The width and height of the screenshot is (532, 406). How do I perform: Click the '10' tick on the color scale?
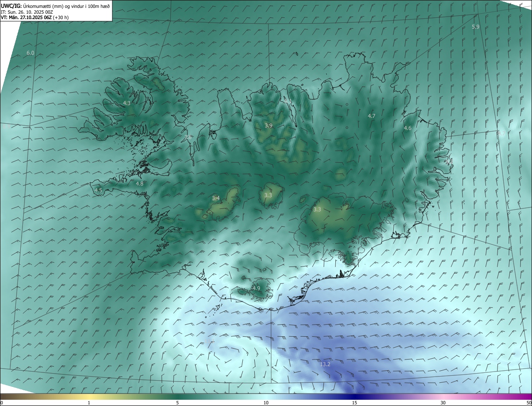(266, 403)
